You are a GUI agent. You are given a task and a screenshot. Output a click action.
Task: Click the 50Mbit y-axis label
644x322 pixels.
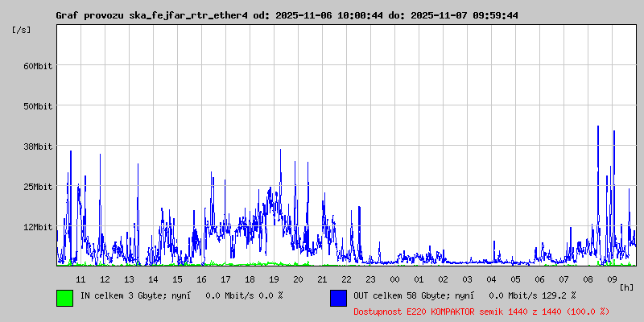click(x=37, y=105)
